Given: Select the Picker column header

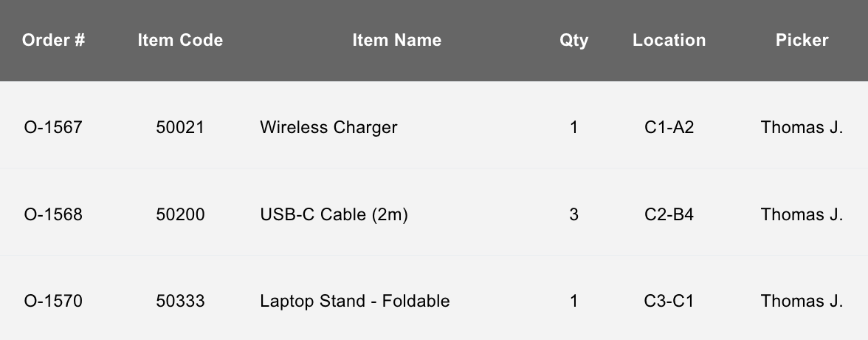Looking at the screenshot, I should [802, 40].
